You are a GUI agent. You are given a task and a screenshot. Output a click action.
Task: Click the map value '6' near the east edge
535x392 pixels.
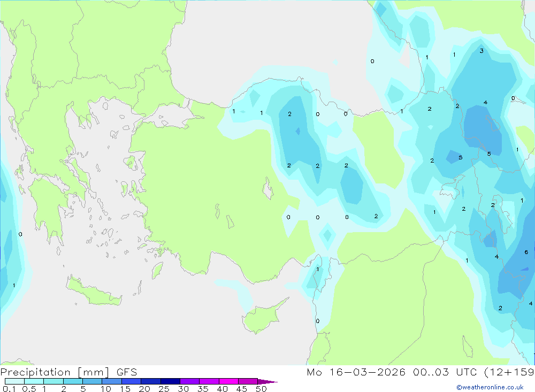[x=526, y=252]
